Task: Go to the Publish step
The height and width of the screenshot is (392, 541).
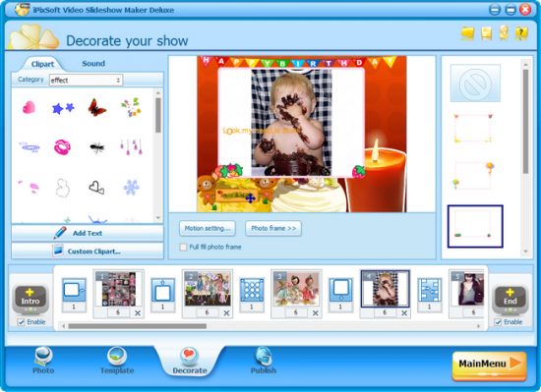Action: click(264, 361)
